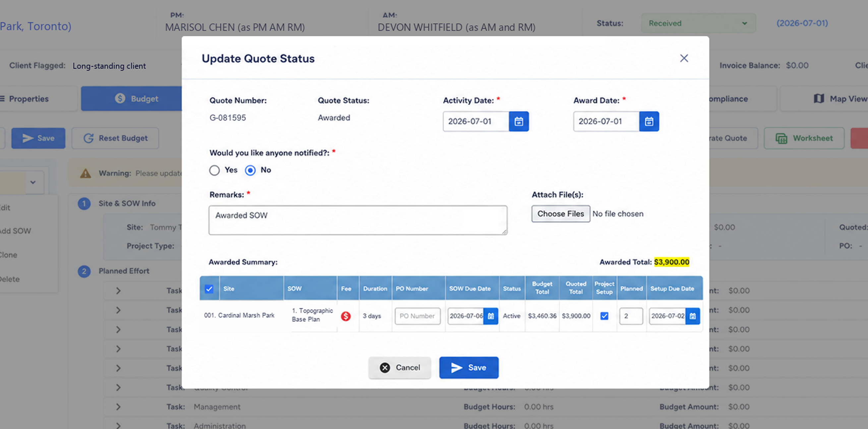The image size is (868, 429).
Task: Click the Activity Date input field
Action: tap(476, 121)
